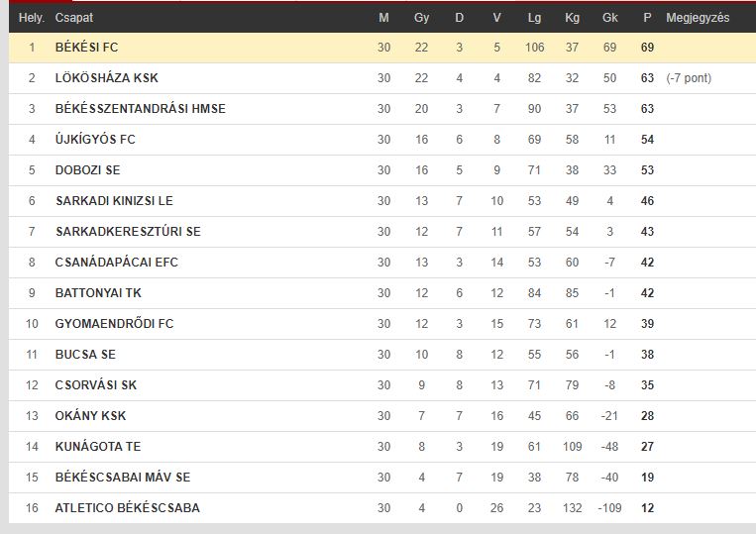The image size is (756, 534).
Task: Click the Gk goal difference header
Action: click(x=610, y=18)
